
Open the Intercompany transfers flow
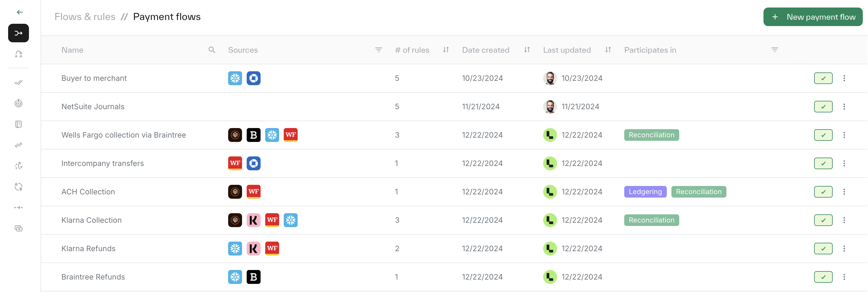point(102,163)
